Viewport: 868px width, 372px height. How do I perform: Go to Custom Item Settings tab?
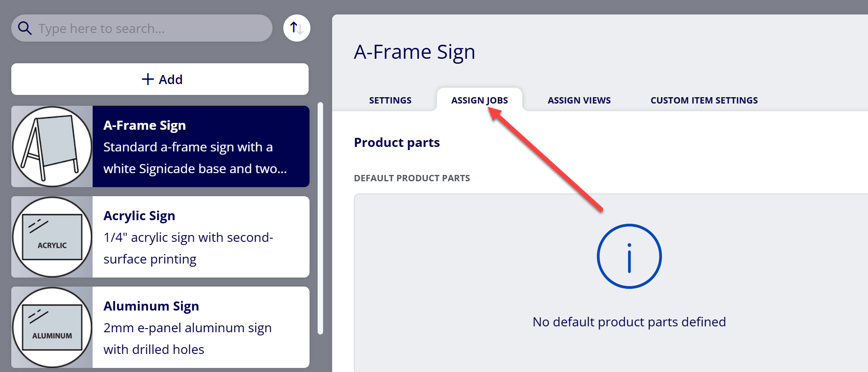tap(704, 100)
